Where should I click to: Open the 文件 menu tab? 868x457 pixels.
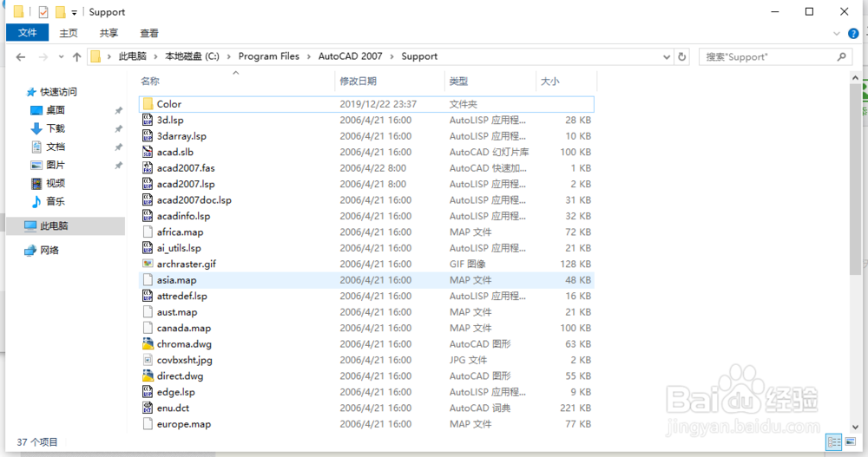click(x=27, y=33)
